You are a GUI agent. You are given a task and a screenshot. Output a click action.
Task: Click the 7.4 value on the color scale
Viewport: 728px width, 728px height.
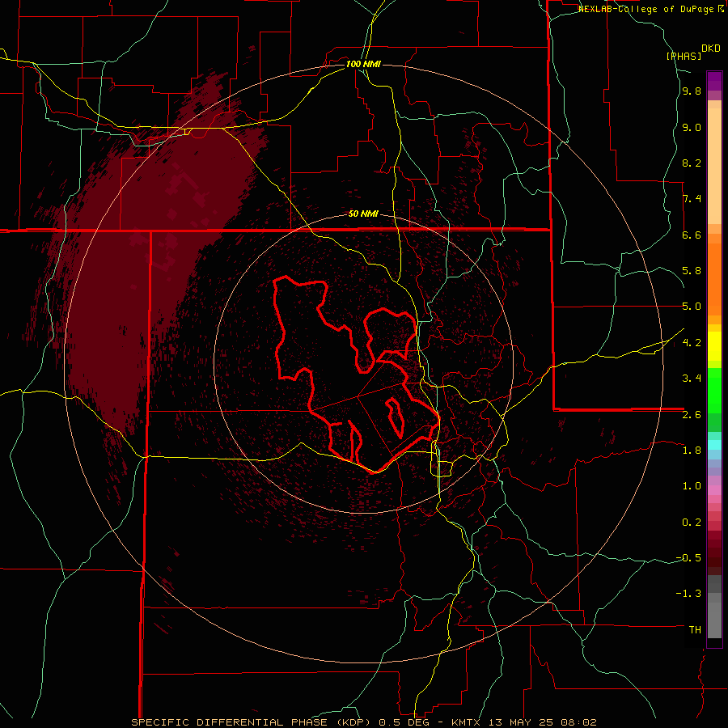(x=692, y=199)
